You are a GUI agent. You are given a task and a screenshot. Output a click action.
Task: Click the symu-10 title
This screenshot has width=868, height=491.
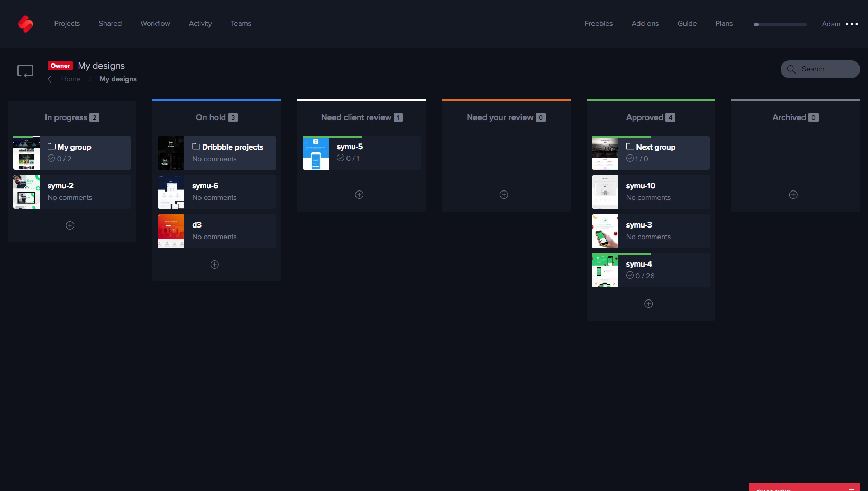point(641,186)
